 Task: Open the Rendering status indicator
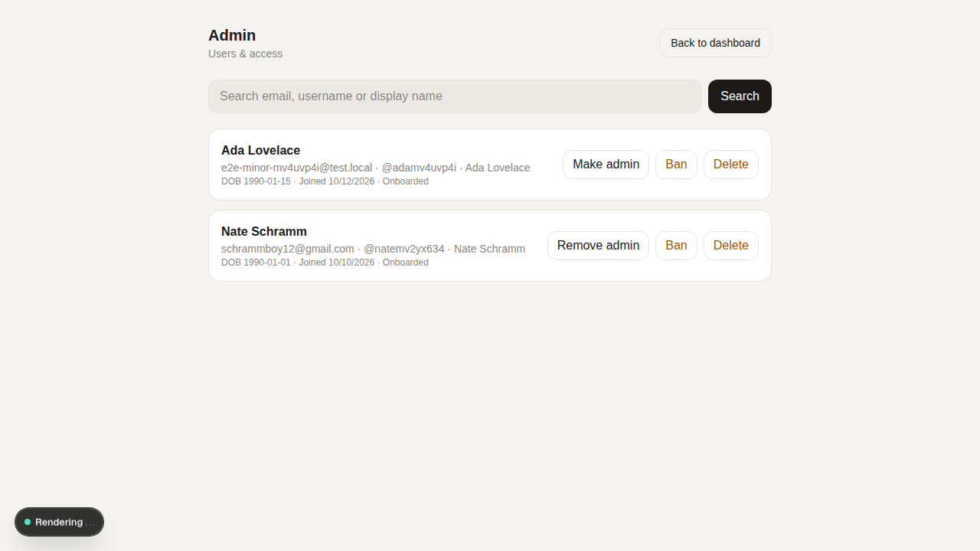(x=59, y=522)
